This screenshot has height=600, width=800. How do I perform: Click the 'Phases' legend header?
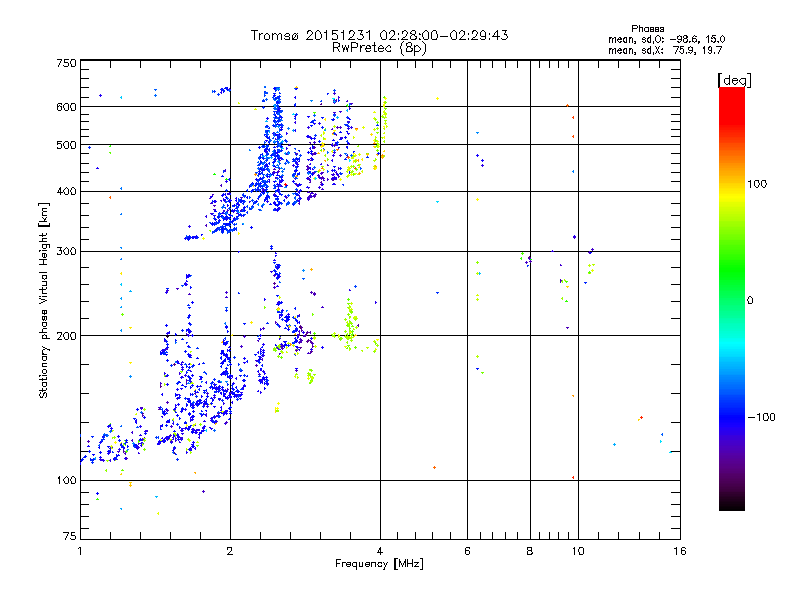pyautogui.click(x=647, y=29)
